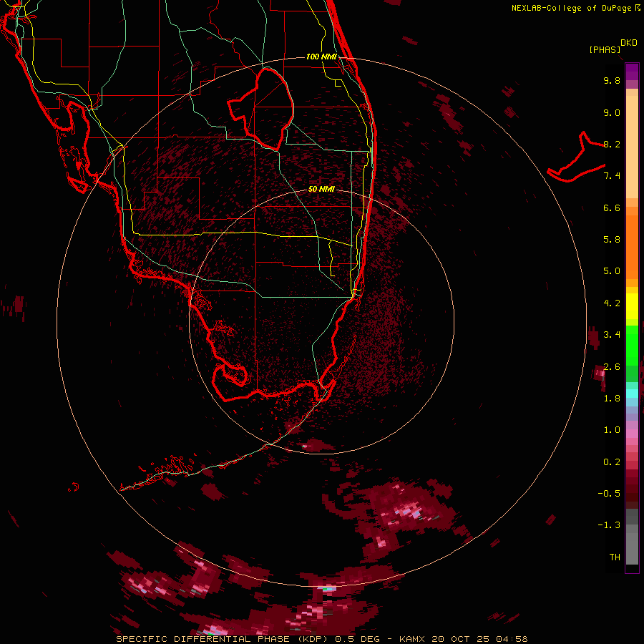Click the 1.8 color scale value
The width and height of the screenshot is (644, 644).
[612, 399]
